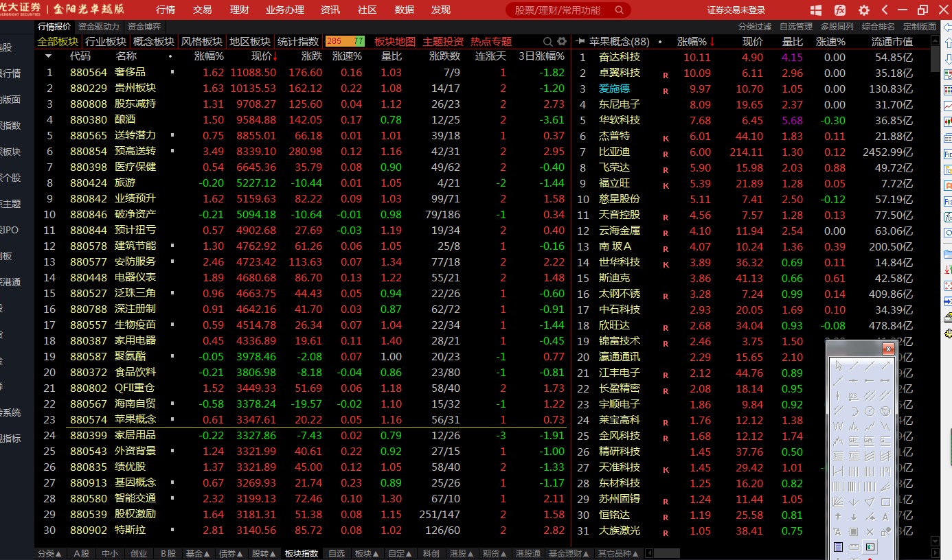952x560 pixels.
Task: Expand the 分类▲ bottom menu
Action: pyautogui.click(x=50, y=553)
